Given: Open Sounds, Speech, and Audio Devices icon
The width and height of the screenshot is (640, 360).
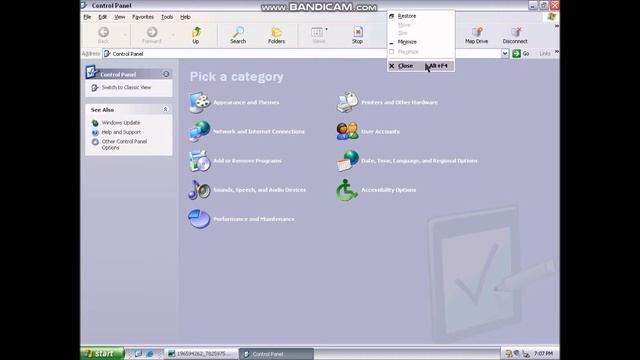Looking at the screenshot, I should tap(199, 190).
